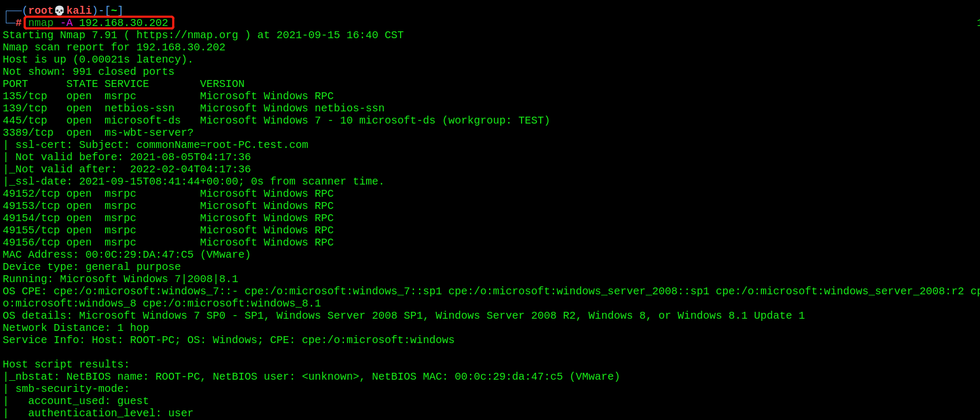980x420 pixels.
Task: Select the '445/tcp' port entry
Action: point(25,120)
